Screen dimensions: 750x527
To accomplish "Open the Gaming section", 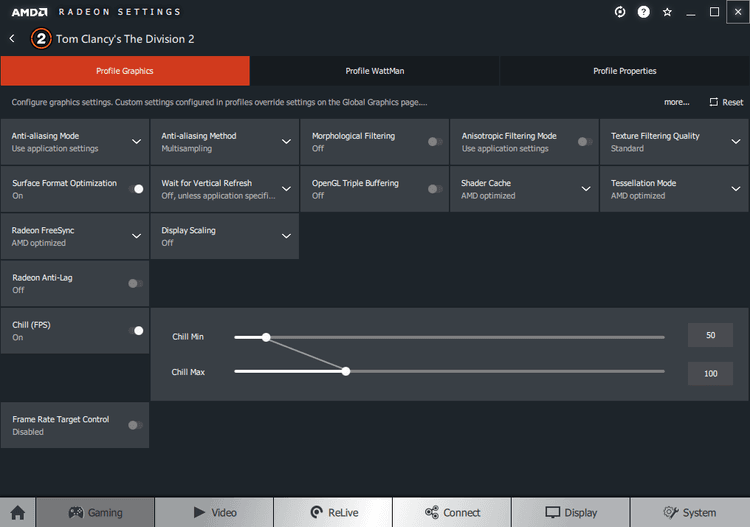I will 95,512.
